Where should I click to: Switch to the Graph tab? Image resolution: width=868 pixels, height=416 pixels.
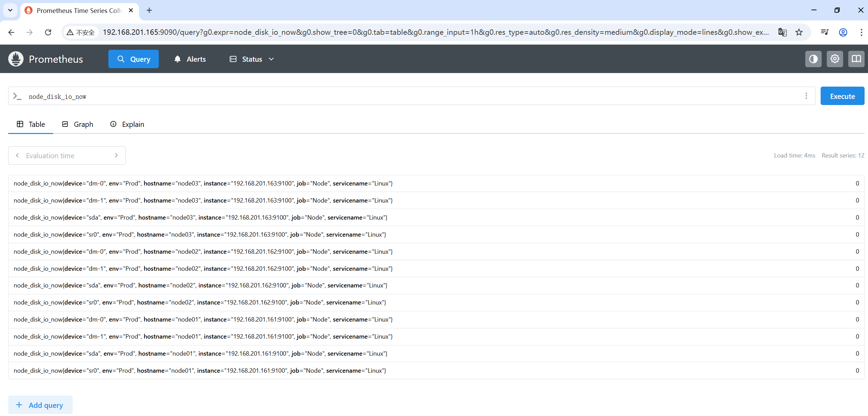pos(78,124)
